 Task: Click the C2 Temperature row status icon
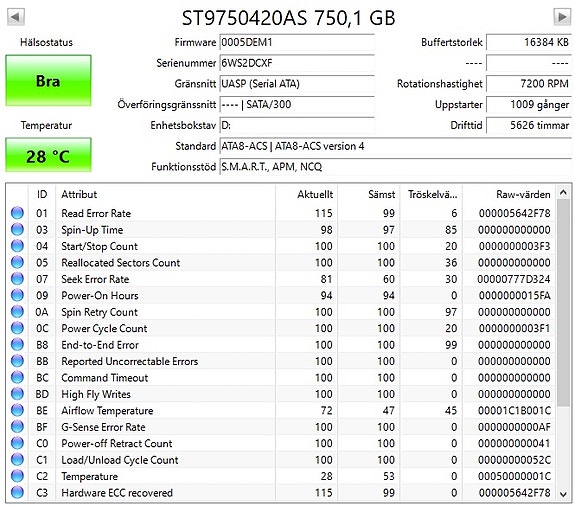(17, 476)
